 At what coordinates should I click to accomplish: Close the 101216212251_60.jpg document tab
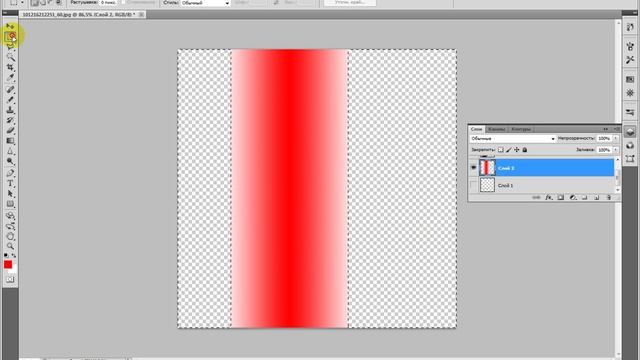(x=141, y=14)
